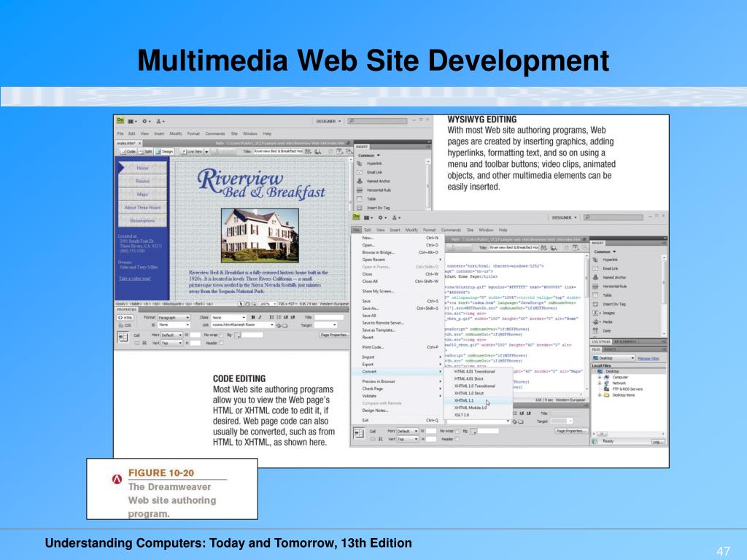Click the search field at top of back window
This screenshot has width=747, height=560.
377,122
